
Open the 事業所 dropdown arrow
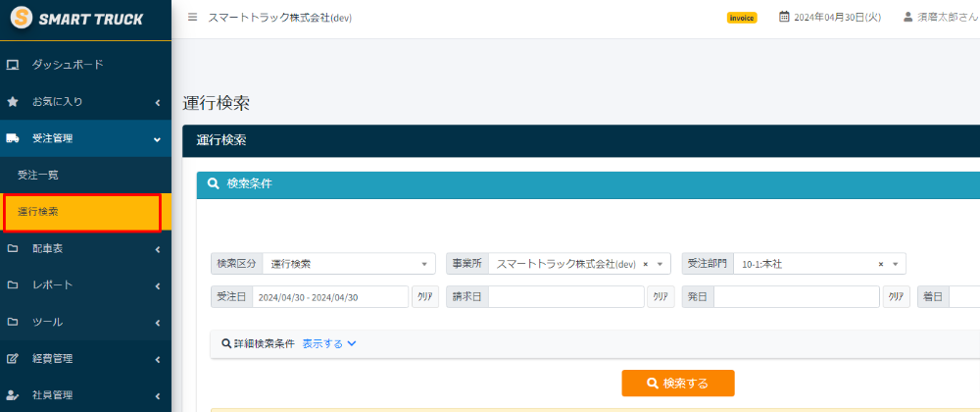[x=661, y=264]
